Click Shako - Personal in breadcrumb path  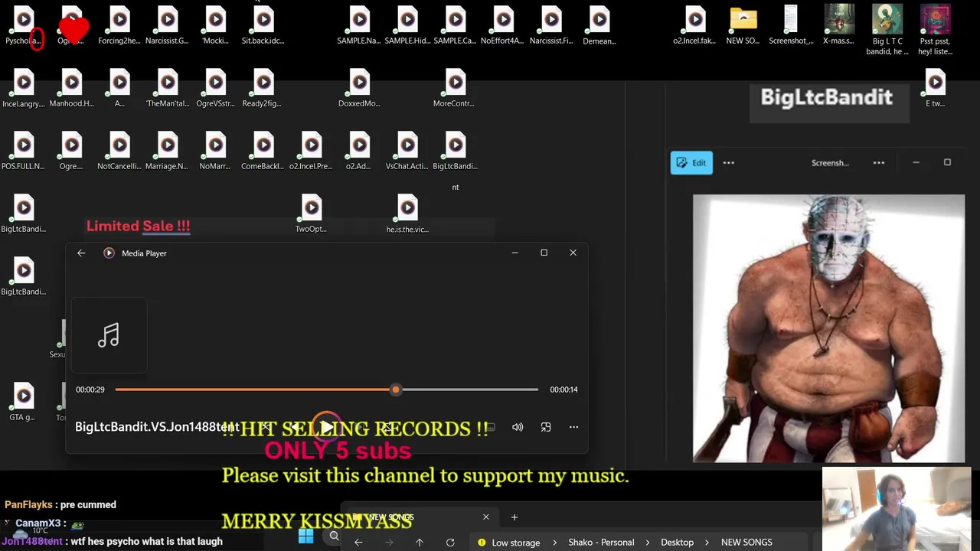[x=601, y=543]
